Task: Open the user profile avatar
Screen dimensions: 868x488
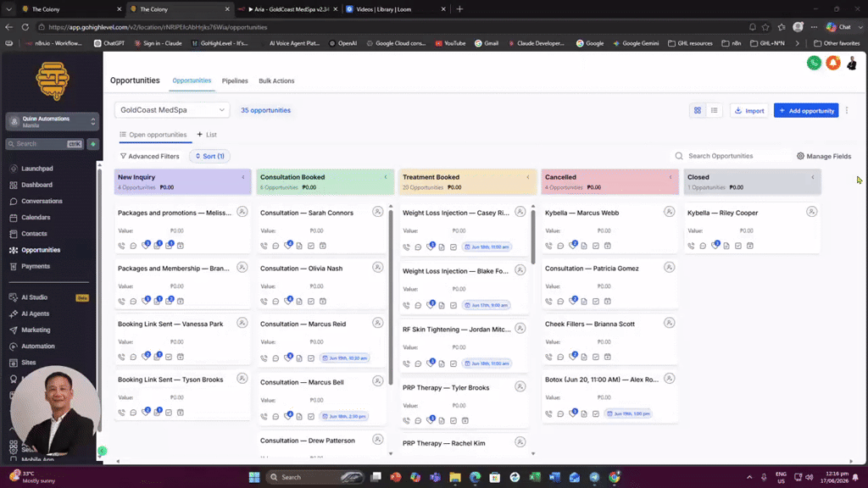Action: click(x=851, y=63)
